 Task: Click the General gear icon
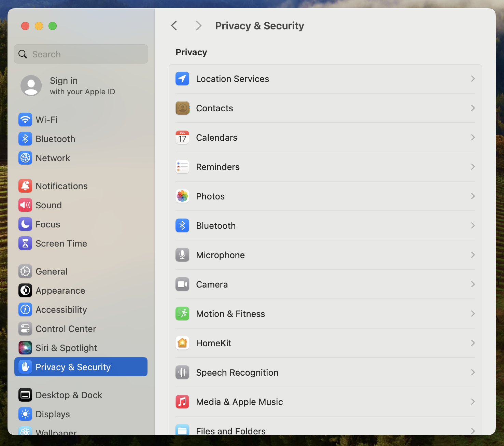[25, 271]
